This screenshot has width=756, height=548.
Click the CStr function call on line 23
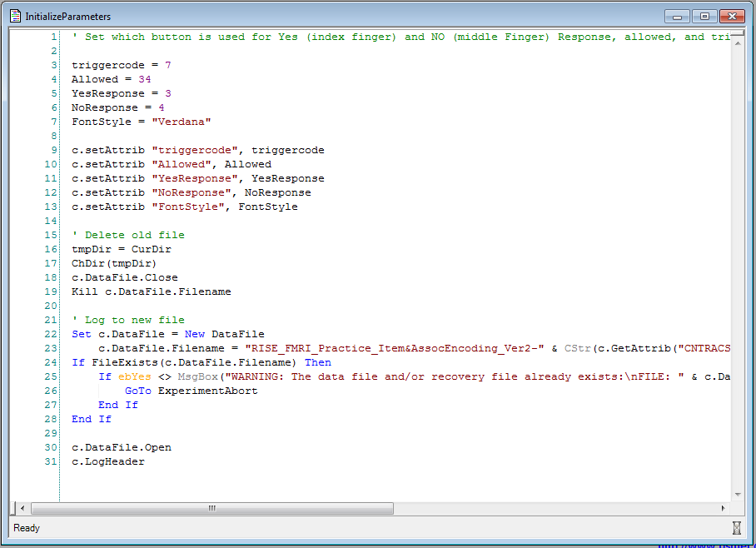click(578, 348)
